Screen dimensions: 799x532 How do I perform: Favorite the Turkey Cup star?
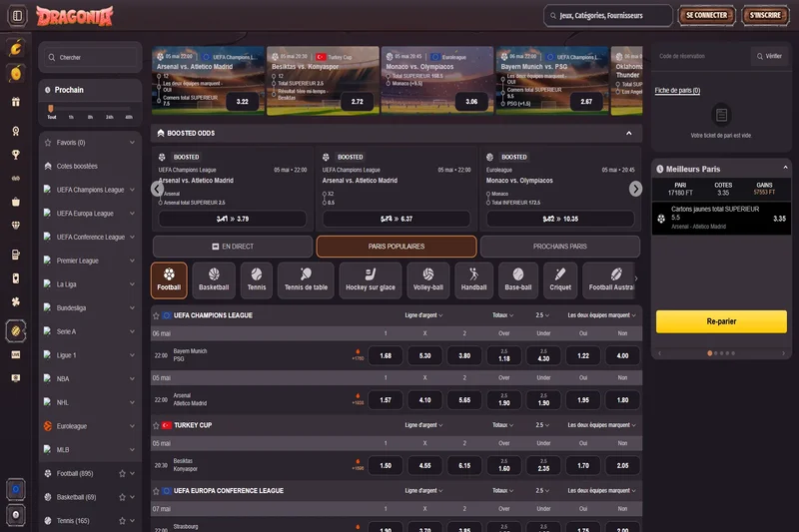coord(156,425)
